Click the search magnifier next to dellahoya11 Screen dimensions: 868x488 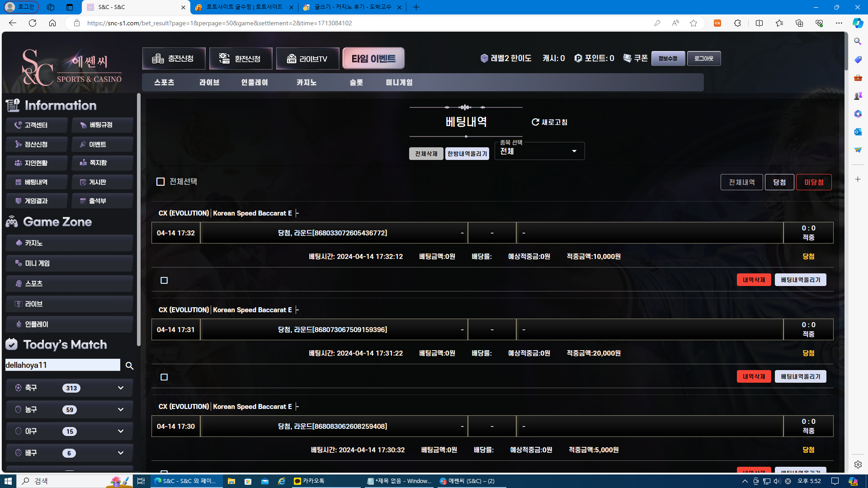129,366
